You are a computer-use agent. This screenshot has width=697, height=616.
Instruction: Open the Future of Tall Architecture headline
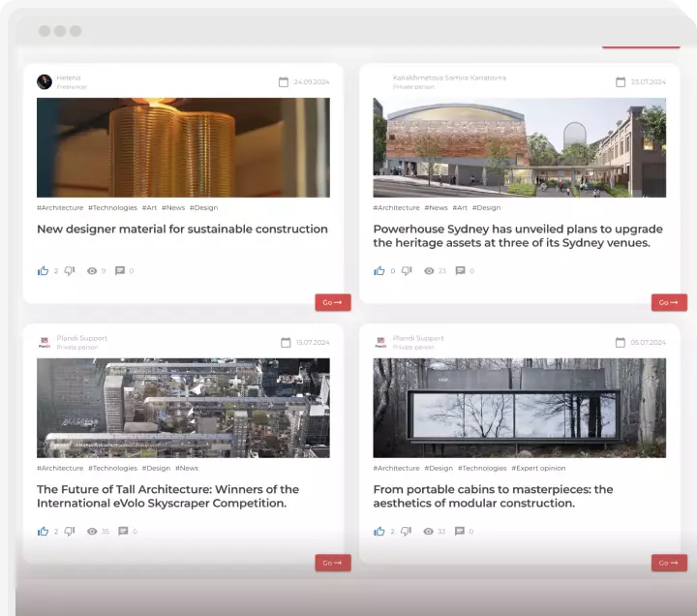167,496
